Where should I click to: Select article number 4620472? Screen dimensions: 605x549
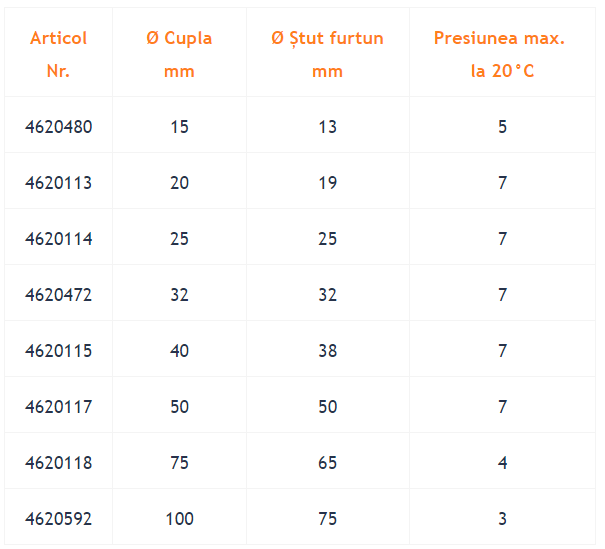pos(59,295)
